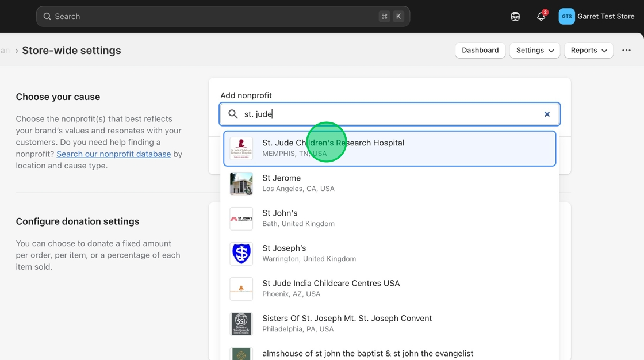Click the GTS store avatar
644x360 pixels.
click(x=566, y=17)
